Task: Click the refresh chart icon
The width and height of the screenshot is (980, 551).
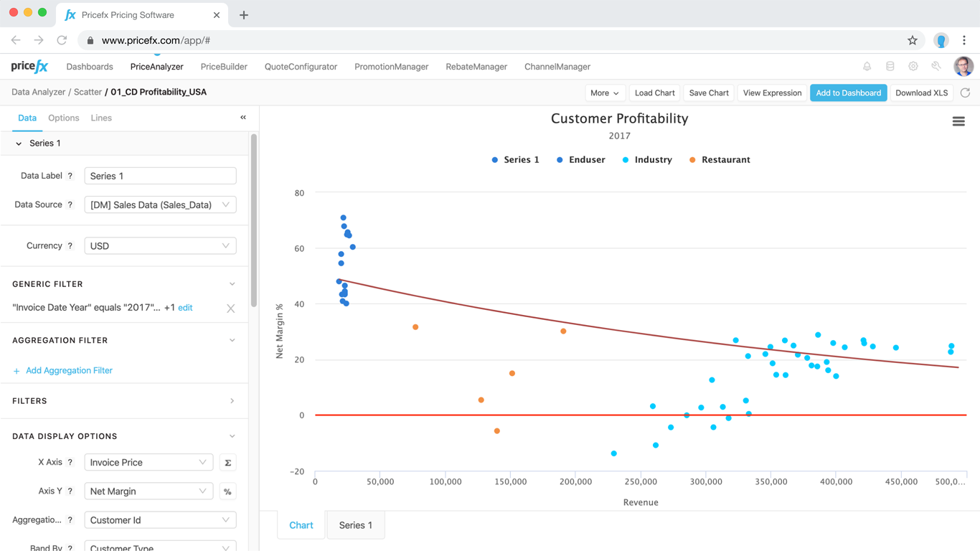Action: [x=965, y=93]
